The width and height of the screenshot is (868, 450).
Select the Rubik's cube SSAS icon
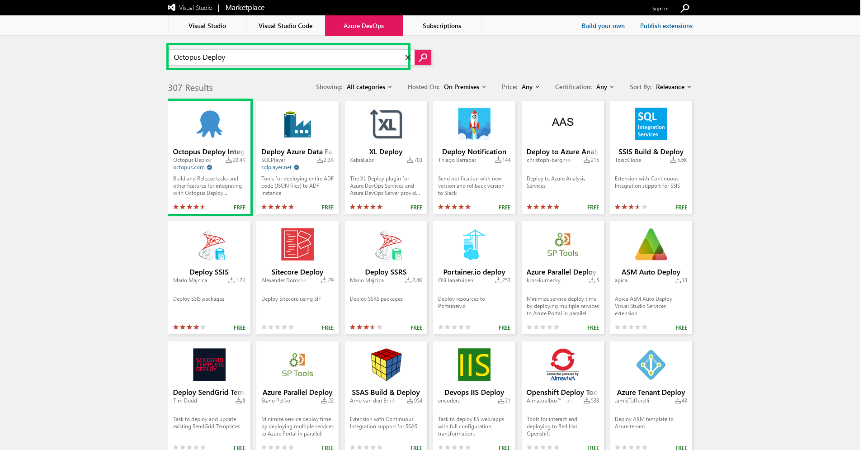pos(386,365)
